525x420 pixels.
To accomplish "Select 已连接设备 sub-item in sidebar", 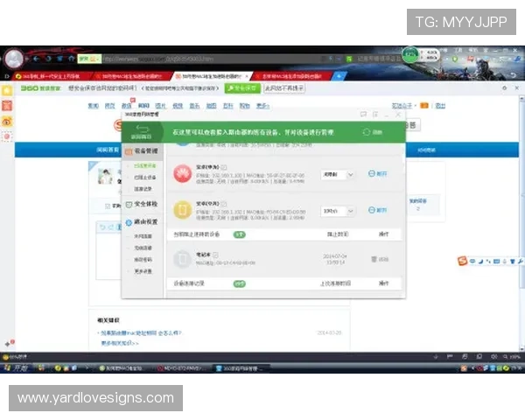I will [145, 165].
